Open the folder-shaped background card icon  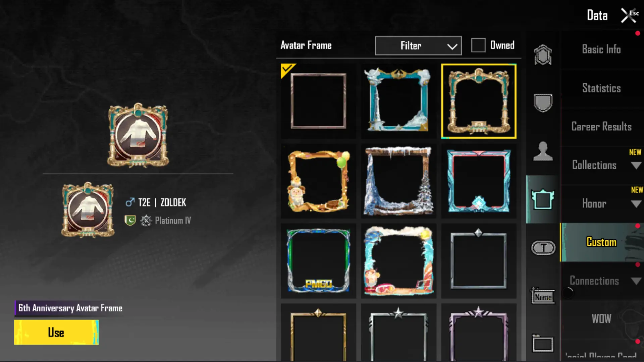tap(543, 344)
